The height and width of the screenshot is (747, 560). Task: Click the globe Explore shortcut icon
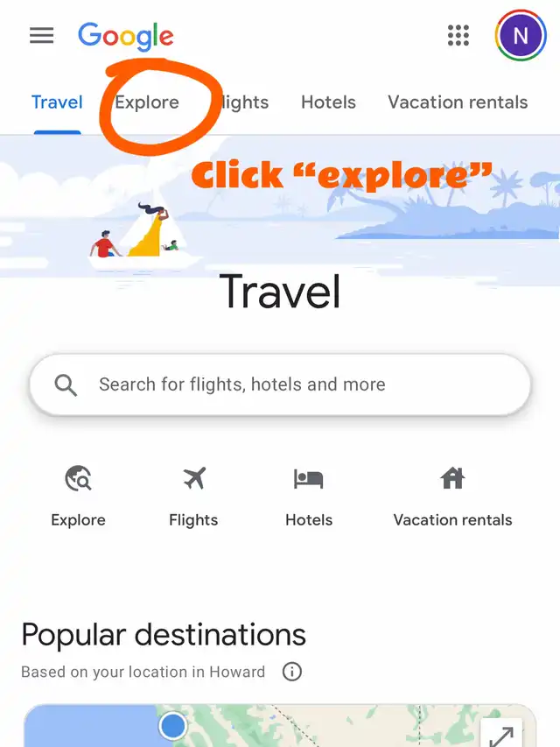(79, 478)
